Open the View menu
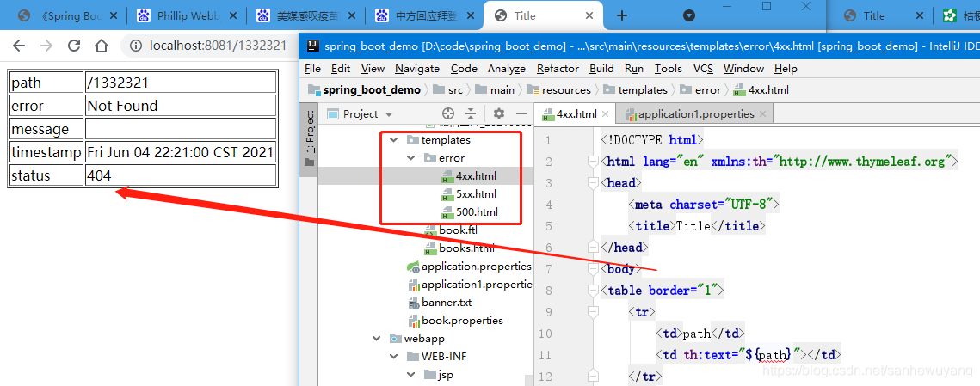 pyautogui.click(x=373, y=68)
